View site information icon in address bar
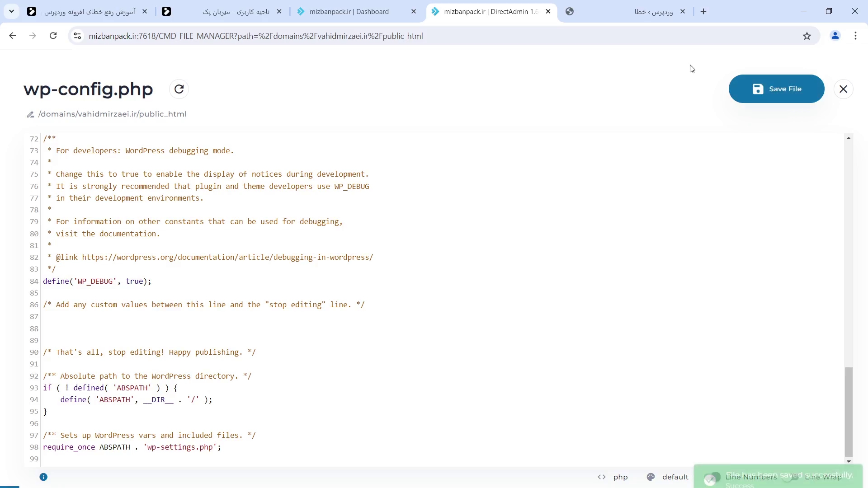The height and width of the screenshot is (488, 868). [77, 36]
